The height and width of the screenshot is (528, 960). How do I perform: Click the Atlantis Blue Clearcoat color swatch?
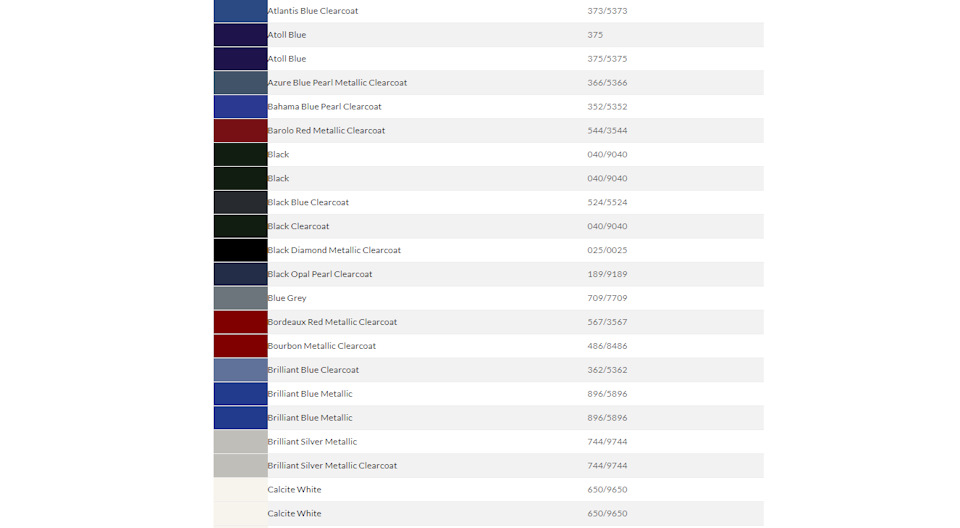tap(240, 10)
